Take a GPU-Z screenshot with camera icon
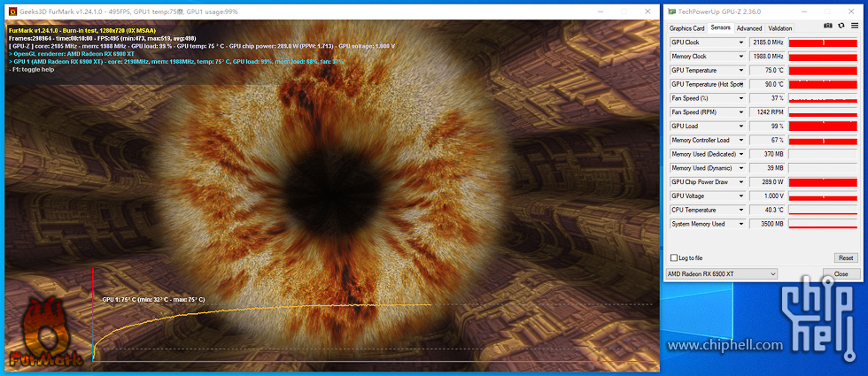Image resolution: width=868 pixels, height=376 pixels. [828, 26]
